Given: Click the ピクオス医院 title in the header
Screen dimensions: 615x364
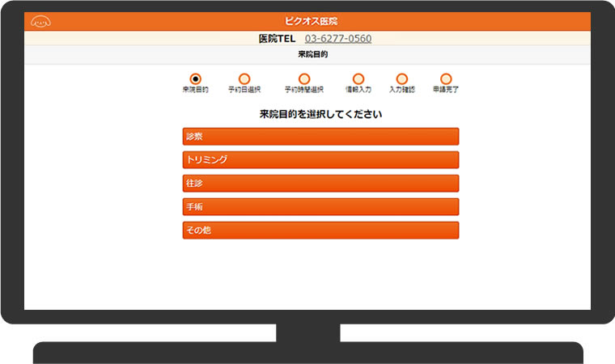Looking at the screenshot, I should 307,21.
